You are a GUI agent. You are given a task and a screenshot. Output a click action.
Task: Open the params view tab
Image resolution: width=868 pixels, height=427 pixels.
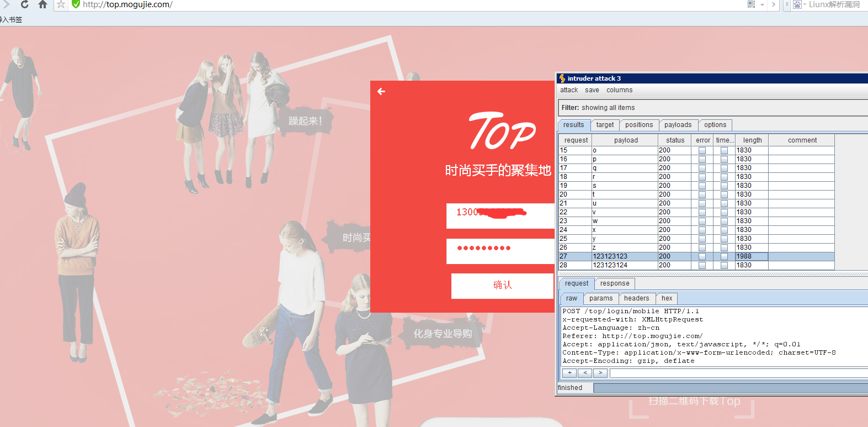(601, 298)
